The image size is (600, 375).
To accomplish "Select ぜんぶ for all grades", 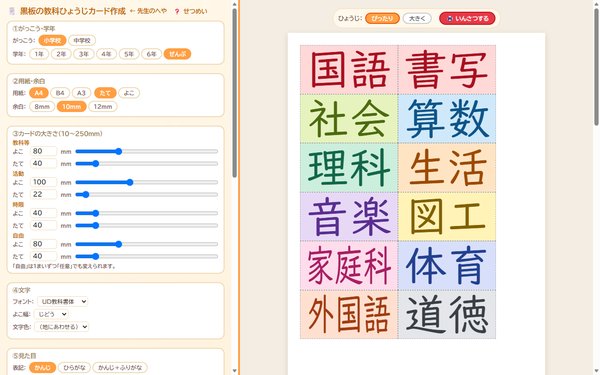I will pyautogui.click(x=177, y=54).
